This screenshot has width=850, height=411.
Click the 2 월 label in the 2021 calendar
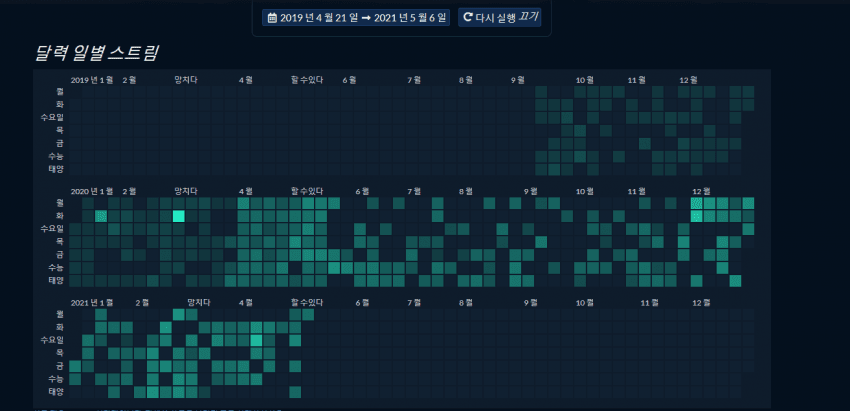click(x=142, y=303)
